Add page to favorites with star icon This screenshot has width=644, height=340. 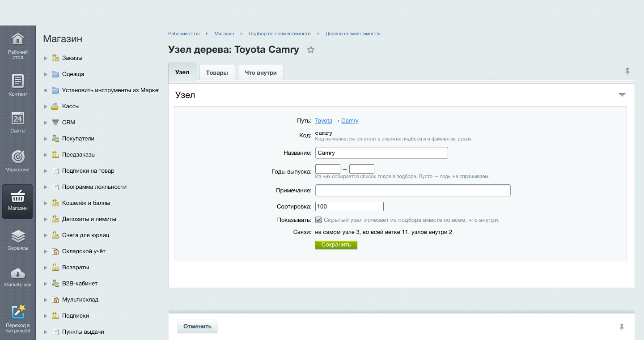(x=311, y=50)
